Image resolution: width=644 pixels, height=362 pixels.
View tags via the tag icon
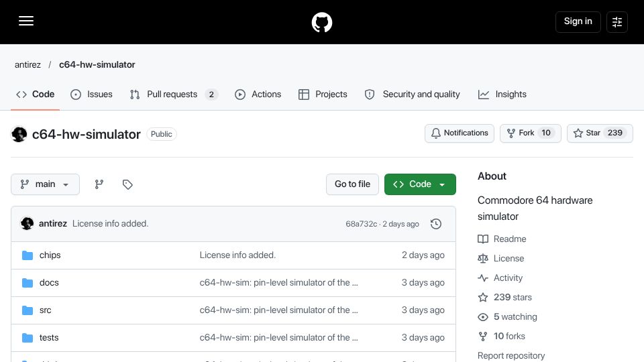click(127, 184)
